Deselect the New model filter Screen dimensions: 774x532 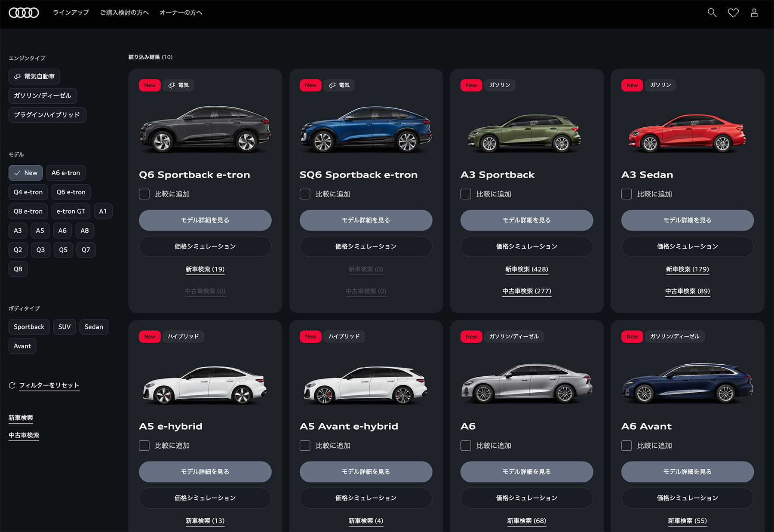click(x=26, y=173)
